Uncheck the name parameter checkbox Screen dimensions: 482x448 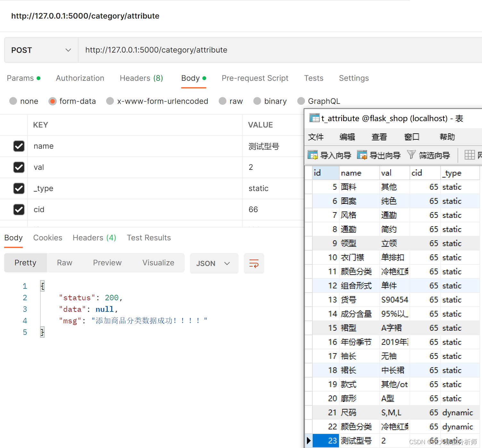[19, 146]
